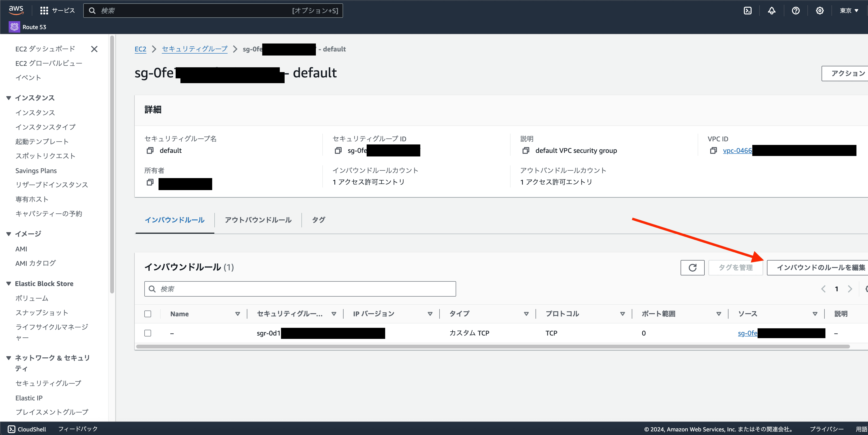Click the フィードバック footer link
Image resolution: width=868 pixels, height=435 pixels.
(x=78, y=429)
